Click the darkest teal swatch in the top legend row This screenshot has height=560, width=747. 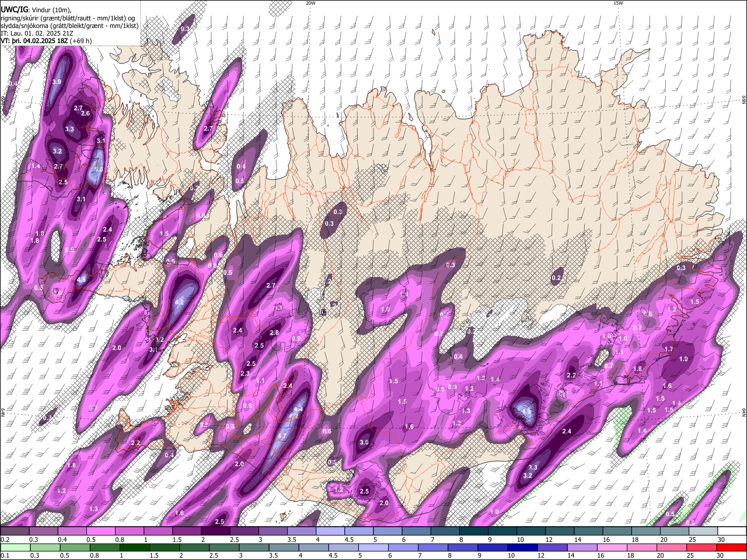point(474,531)
